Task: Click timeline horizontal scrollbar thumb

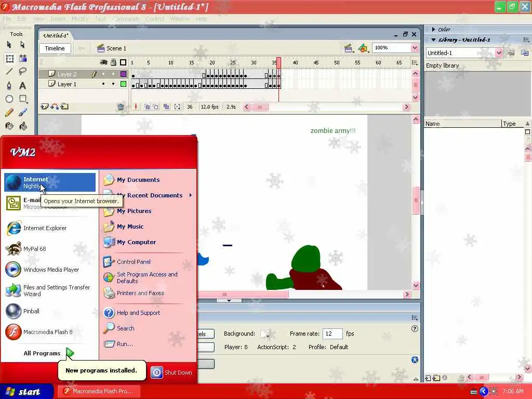Action: (x=260, y=107)
